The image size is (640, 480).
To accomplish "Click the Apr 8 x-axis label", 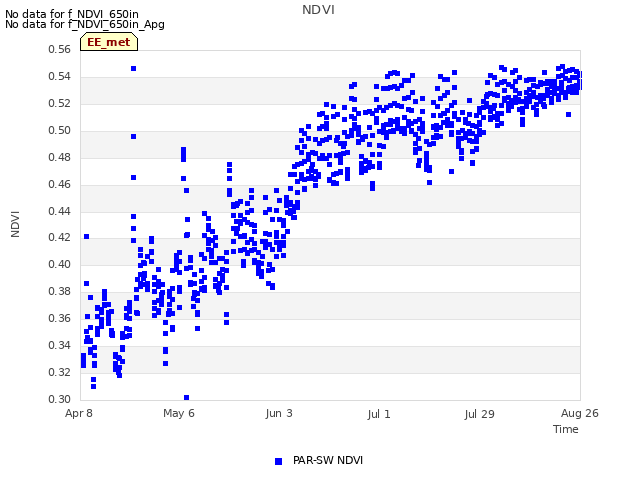I will [x=79, y=413].
